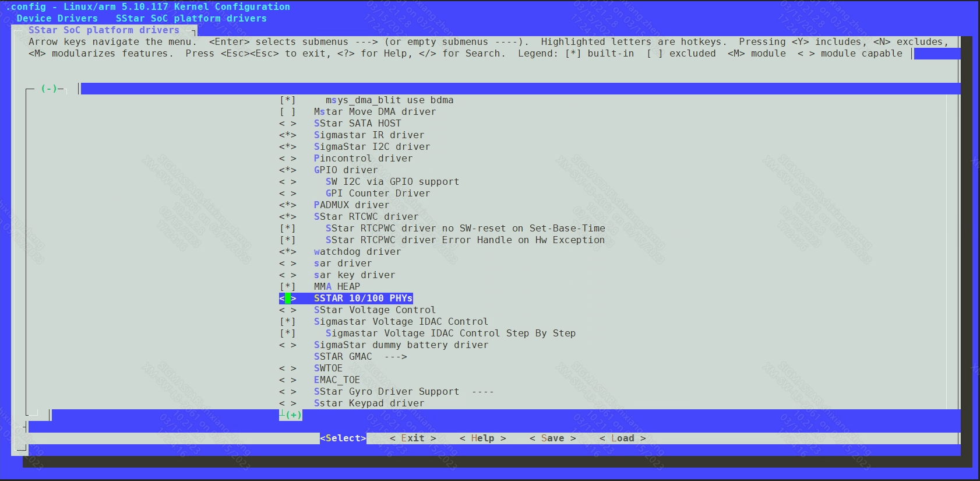Toggle SSTAR 10/100 PHYs green cursor
The height and width of the screenshot is (481, 980).
coord(288,299)
